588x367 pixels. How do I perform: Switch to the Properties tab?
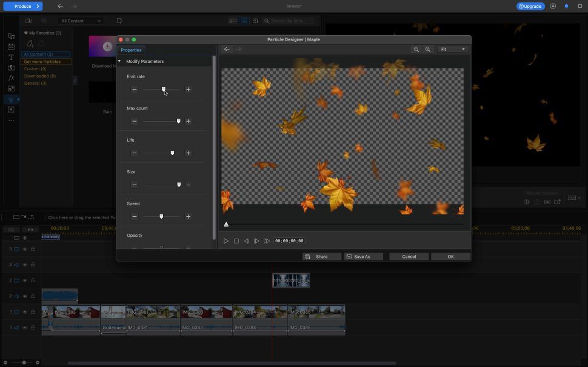tap(131, 50)
